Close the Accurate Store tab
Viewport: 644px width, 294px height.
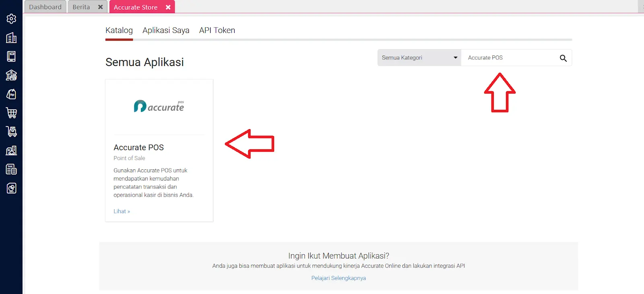(168, 7)
